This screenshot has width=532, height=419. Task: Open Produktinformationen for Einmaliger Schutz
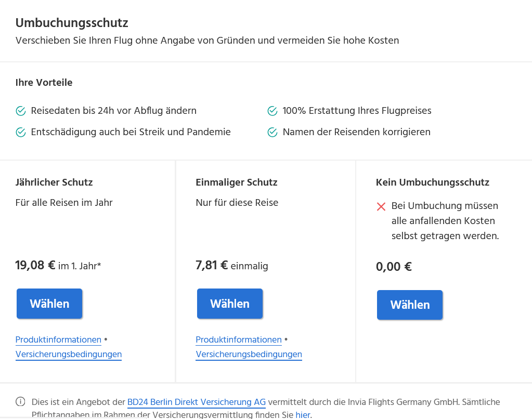pyautogui.click(x=239, y=339)
